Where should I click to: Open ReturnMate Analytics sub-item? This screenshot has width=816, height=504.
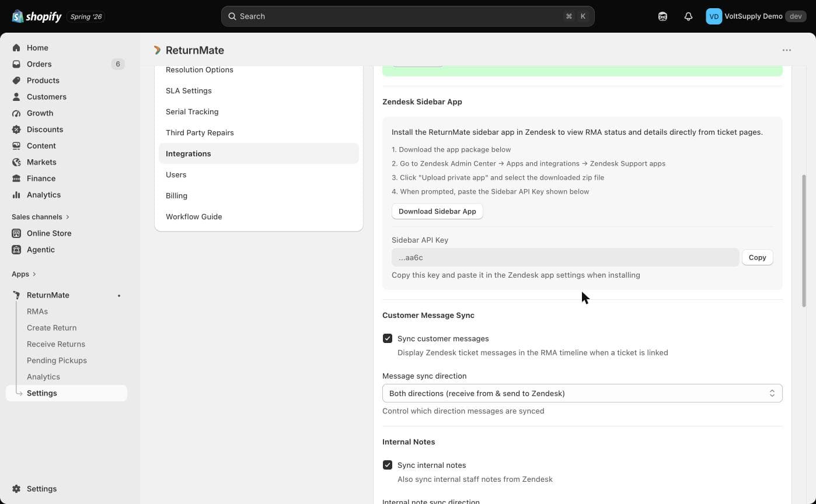(43, 377)
